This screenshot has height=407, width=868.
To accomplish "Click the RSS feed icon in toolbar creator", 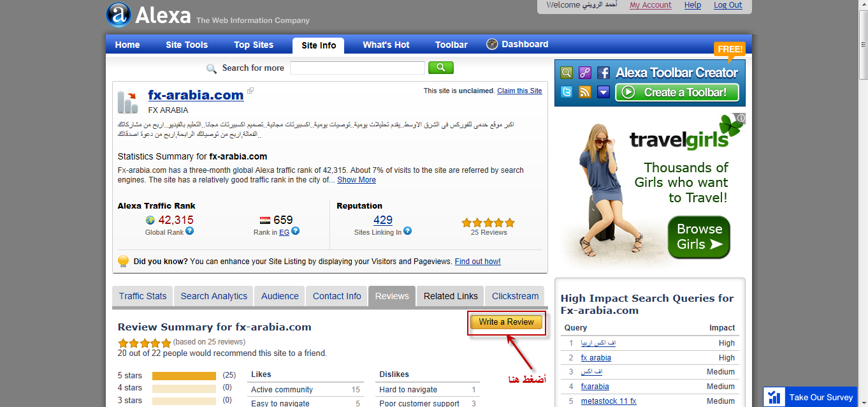I will [x=585, y=92].
